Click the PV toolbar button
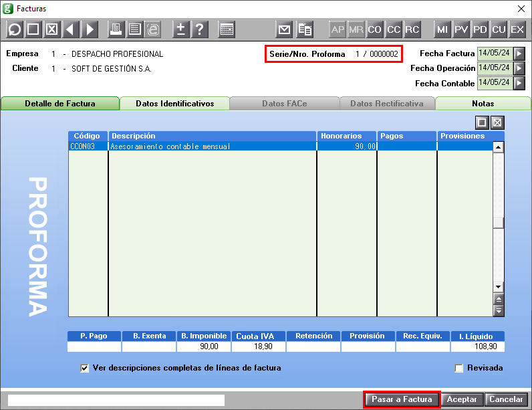 pos(461,29)
